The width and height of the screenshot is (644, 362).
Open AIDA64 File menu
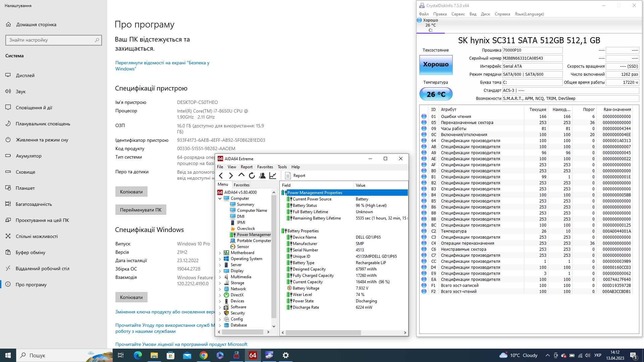tap(220, 167)
